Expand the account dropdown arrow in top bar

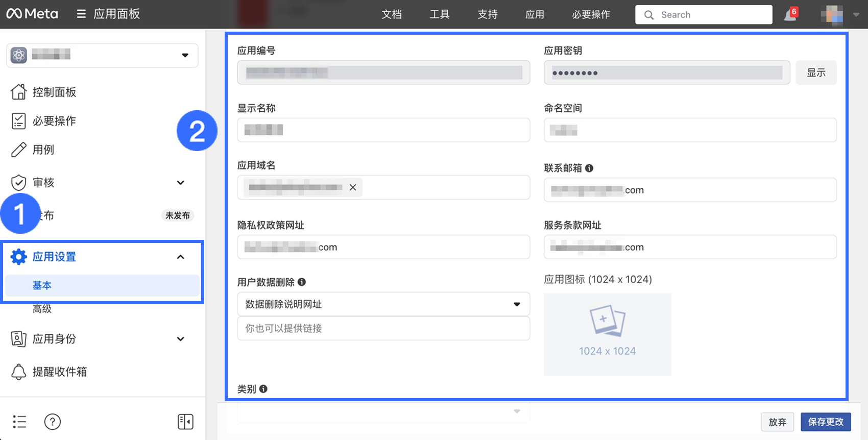tap(856, 15)
